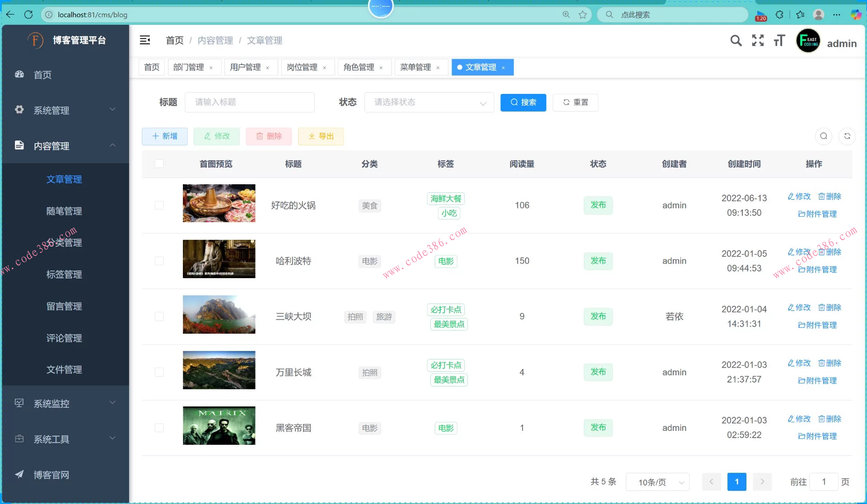The width and height of the screenshot is (867, 504).
Task: Click the 新增 button to add an article
Action: 164,136
